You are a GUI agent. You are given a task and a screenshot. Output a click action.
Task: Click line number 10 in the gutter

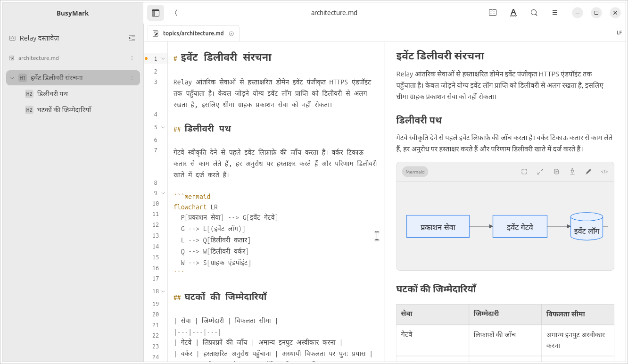pyautogui.click(x=156, y=204)
